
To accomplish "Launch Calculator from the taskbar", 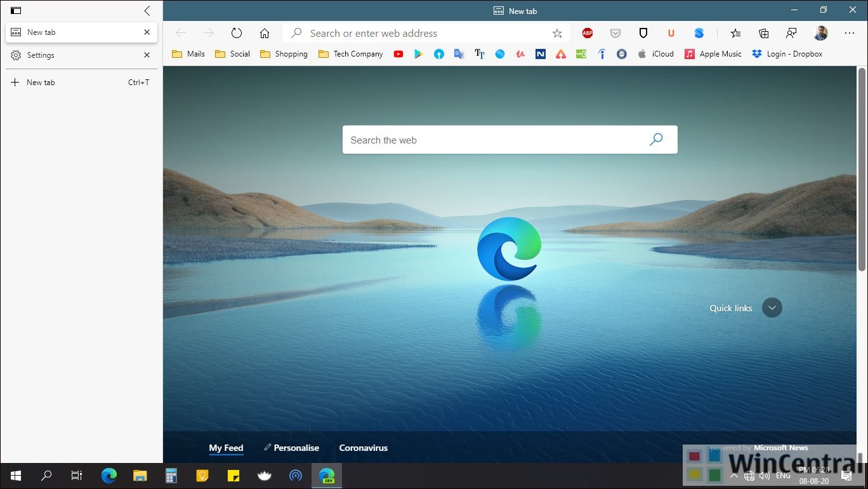I will [171, 475].
